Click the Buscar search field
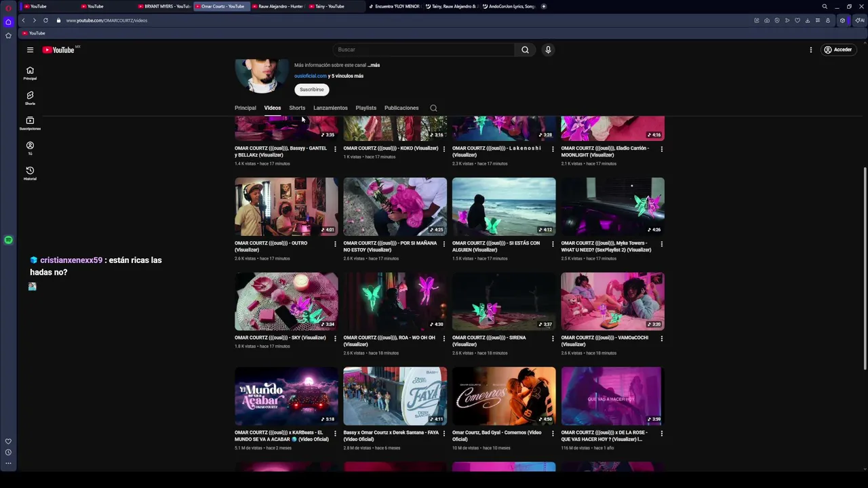This screenshot has width=868, height=488. point(424,49)
